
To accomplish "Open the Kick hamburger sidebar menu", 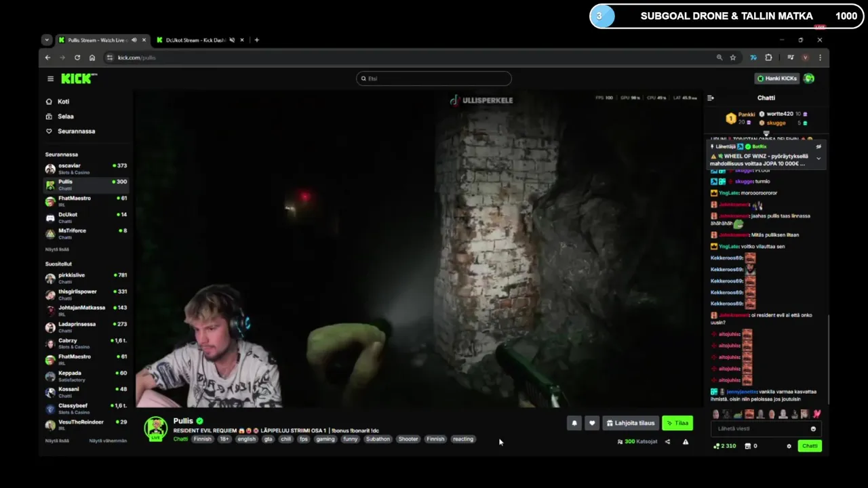I will tap(50, 79).
